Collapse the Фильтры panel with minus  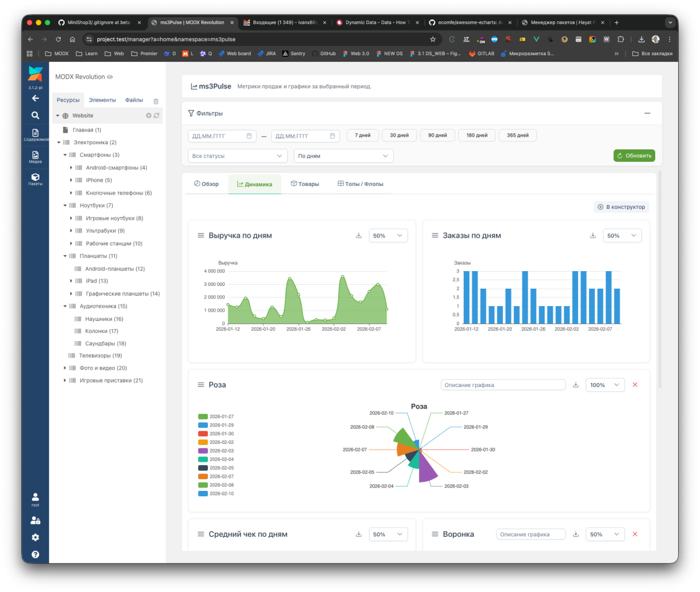(x=647, y=113)
